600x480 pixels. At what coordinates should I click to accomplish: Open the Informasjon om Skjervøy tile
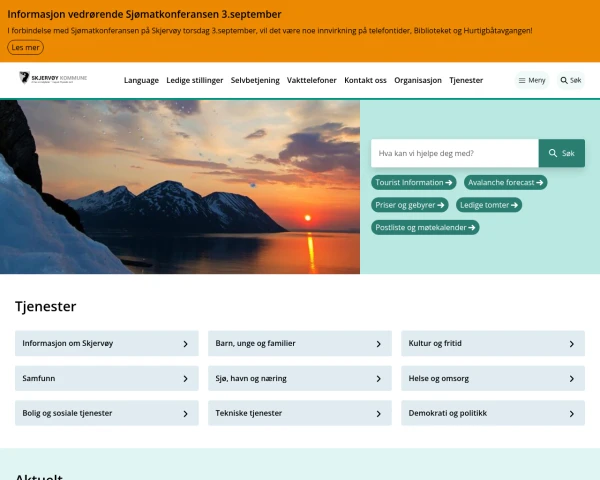click(x=107, y=343)
